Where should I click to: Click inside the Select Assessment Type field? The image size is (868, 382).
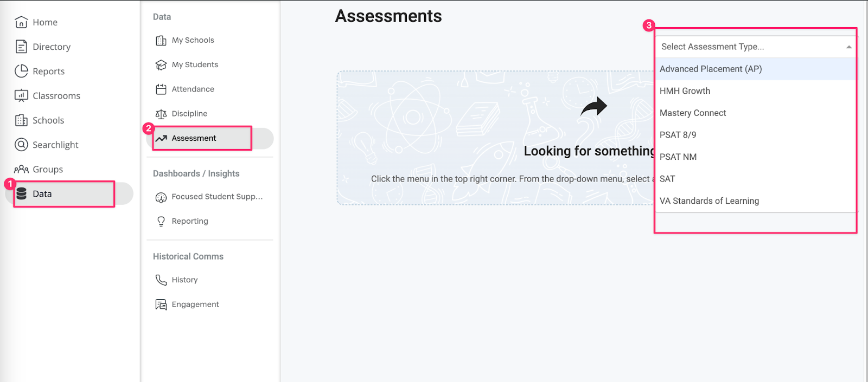click(756, 47)
